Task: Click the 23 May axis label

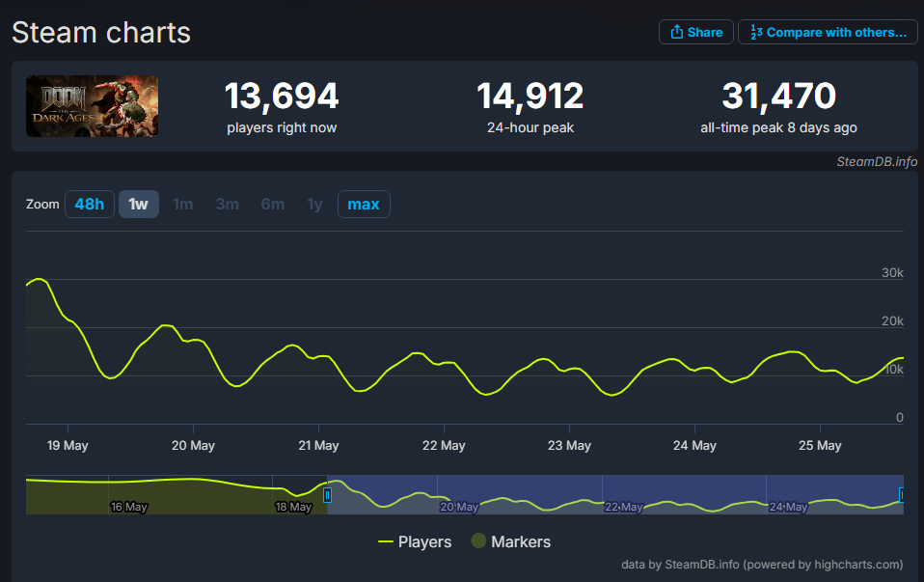Action: [x=569, y=446]
